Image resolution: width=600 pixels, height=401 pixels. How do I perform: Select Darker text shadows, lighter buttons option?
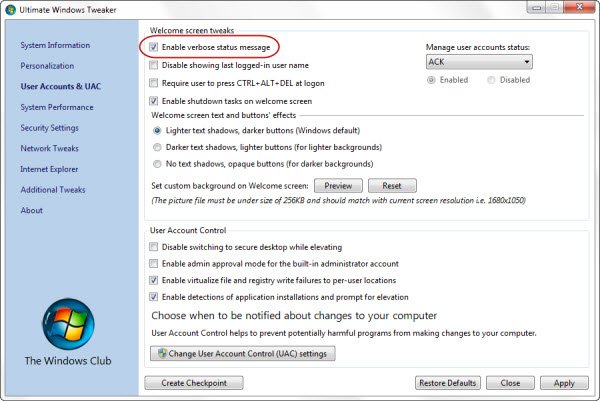click(x=157, y=147)
